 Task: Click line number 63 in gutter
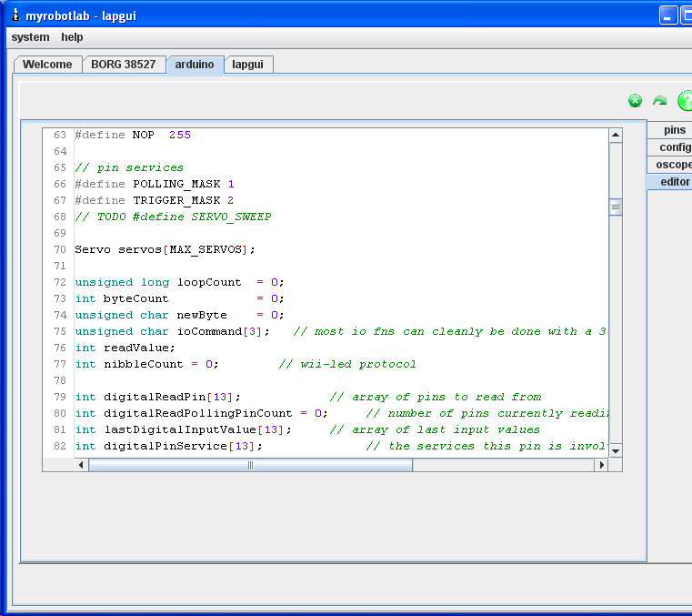pos(60,135)
